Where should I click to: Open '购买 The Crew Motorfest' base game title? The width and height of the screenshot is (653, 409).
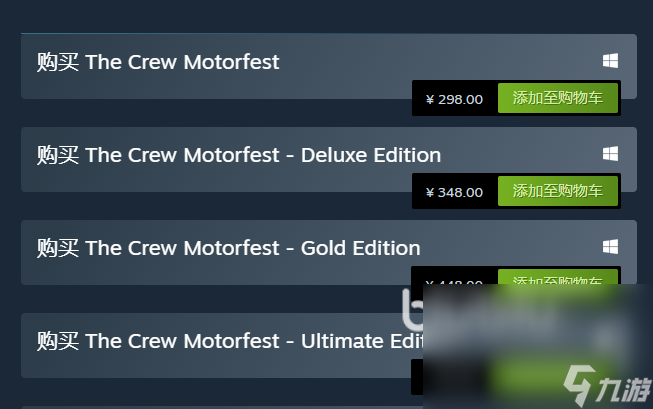coord(158,62)
